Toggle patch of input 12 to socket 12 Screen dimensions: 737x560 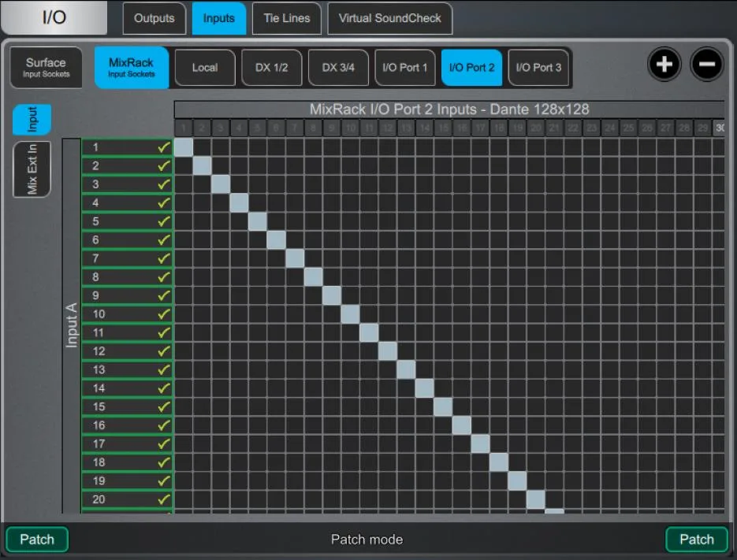(x=387, y=351)
